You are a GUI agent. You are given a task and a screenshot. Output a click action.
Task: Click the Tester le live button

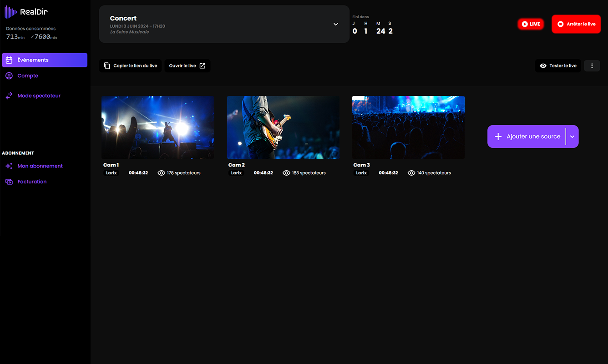pyautogui.click(x=558, y=66)
